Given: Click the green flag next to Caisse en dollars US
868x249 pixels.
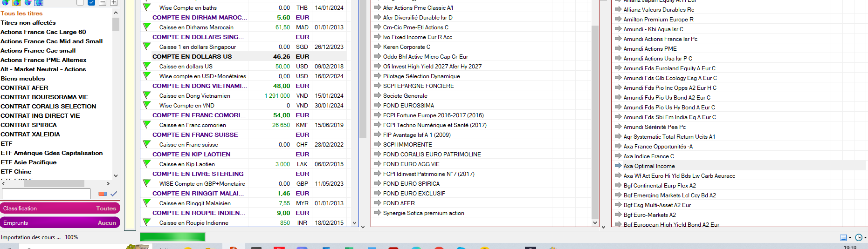Looking at the screenshot, I should (x=147, y=66).
